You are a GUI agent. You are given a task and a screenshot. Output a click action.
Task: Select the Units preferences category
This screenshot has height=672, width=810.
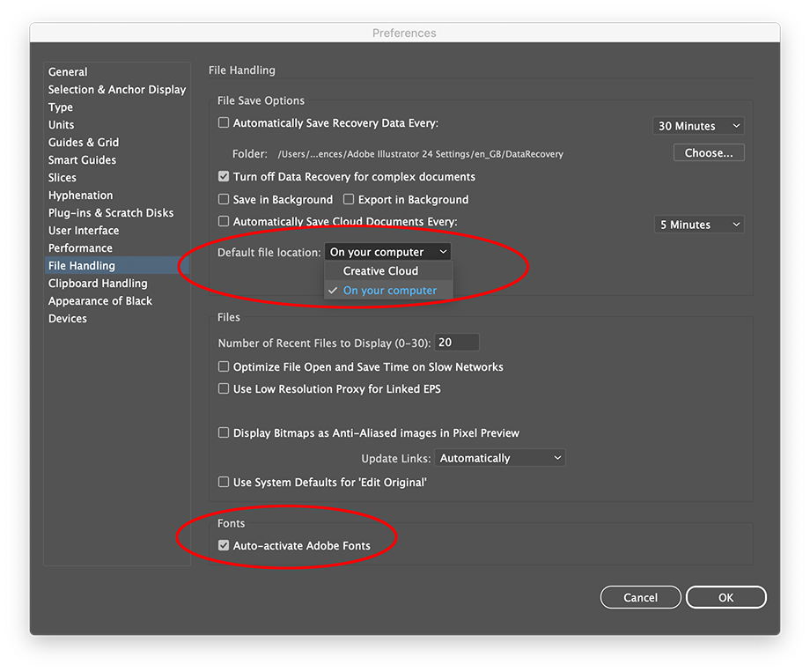pyautogui.click(x=61, y=124)
